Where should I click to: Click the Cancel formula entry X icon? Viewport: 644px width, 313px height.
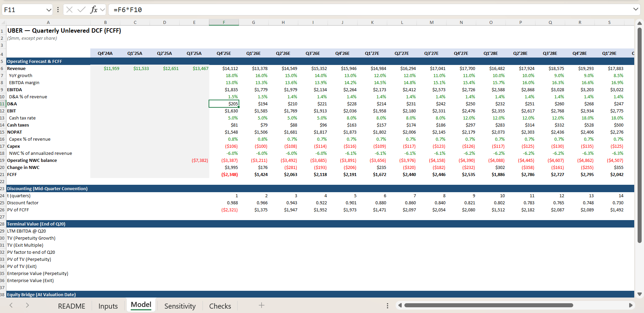(69, 10)
